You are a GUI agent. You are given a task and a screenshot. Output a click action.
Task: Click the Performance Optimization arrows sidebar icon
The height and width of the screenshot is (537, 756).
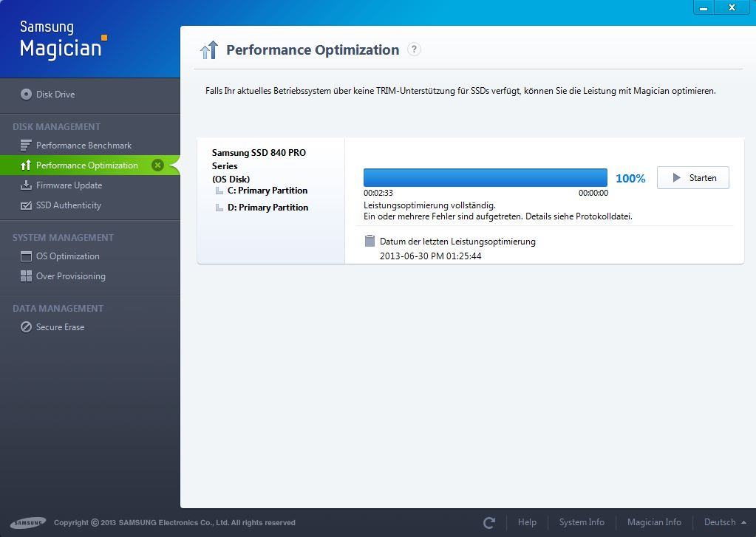pyautogui.click(x=26, y=165)
